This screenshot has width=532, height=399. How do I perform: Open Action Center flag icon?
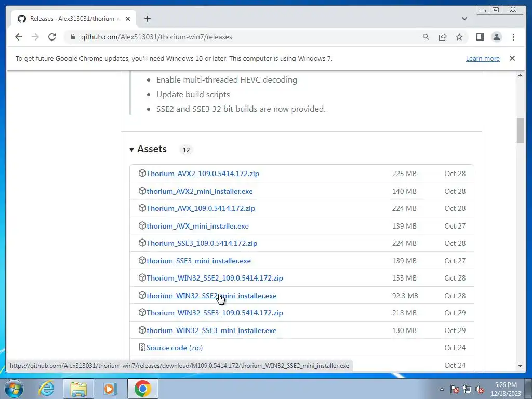455,389
